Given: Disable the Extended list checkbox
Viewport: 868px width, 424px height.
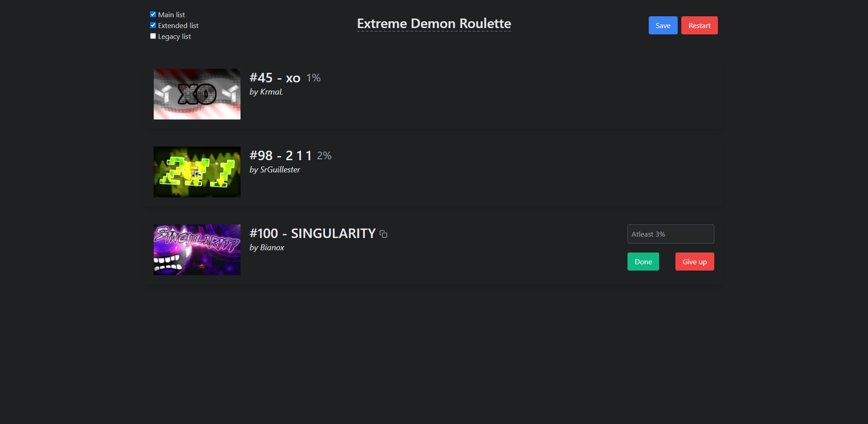Looking at the screenshot, I should [153, 25].
